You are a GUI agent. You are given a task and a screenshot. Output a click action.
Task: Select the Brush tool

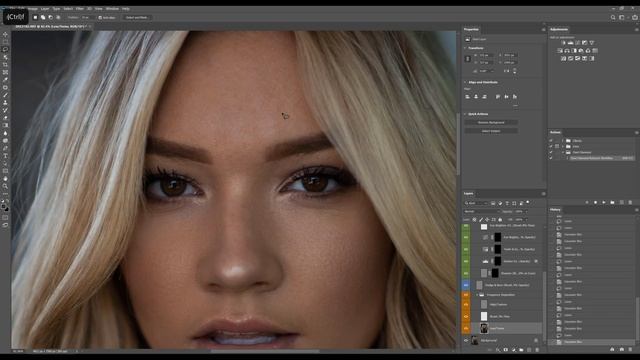tap(5, 95)
